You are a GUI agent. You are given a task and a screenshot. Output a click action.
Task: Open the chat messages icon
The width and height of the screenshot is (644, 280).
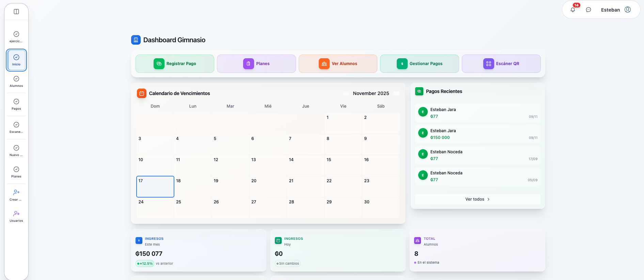coord(588,10)
